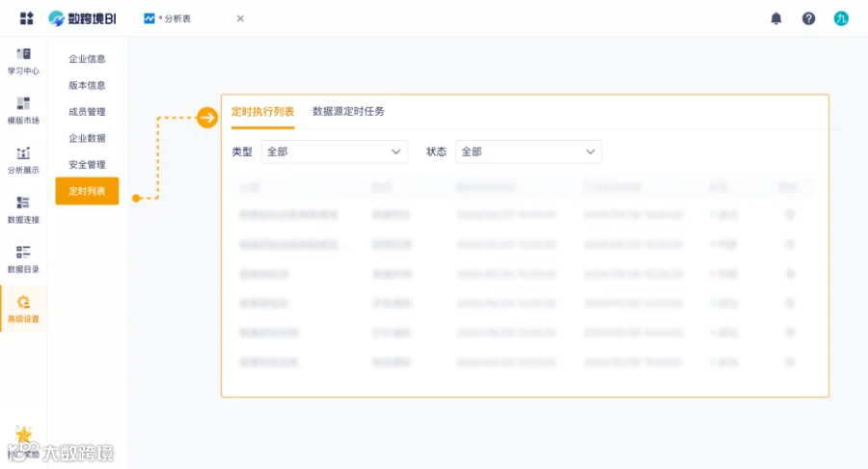Click the star reward icon at the sidebar bottom

23,434
